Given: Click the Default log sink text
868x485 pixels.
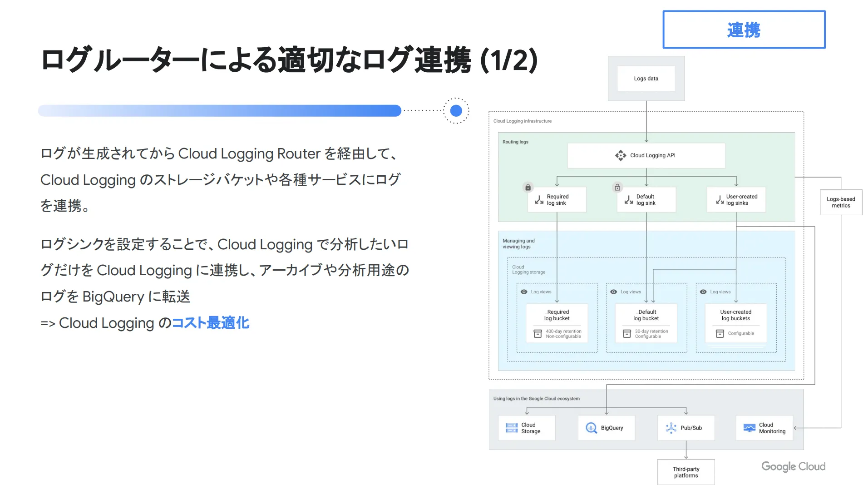Looking at the screenshot, I should coord(646,200).
